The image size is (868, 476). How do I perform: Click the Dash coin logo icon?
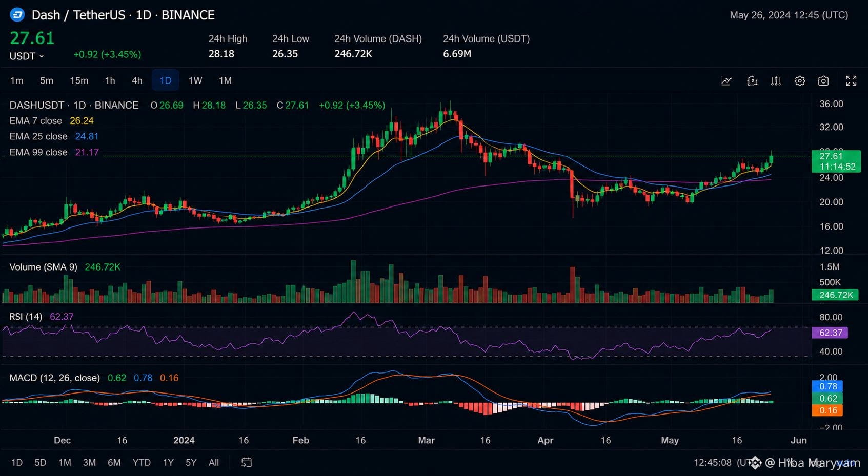point(17,15)
